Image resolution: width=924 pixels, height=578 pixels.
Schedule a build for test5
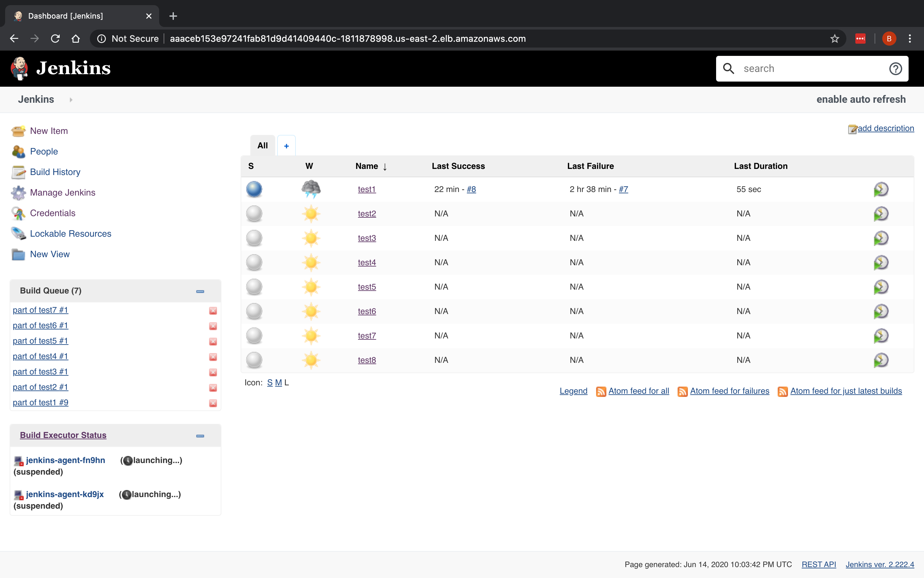[x=881, y=287]
